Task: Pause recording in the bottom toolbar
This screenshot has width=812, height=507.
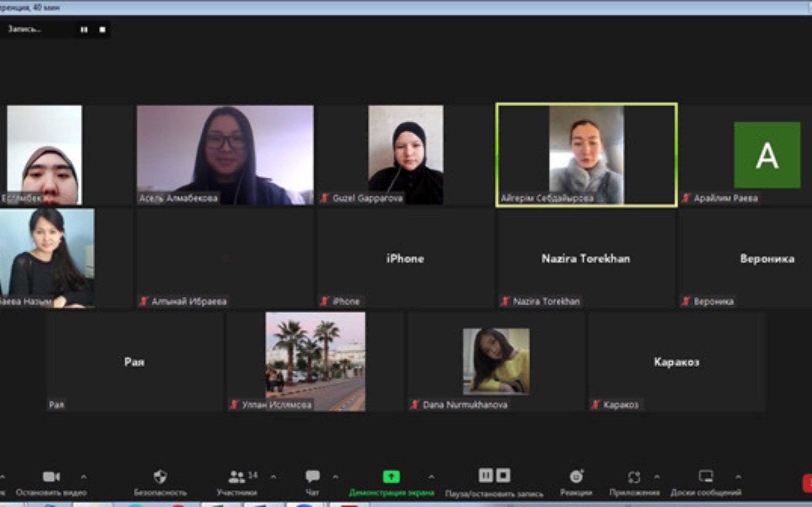Action: pyautogui.click(x=485, y=476)
